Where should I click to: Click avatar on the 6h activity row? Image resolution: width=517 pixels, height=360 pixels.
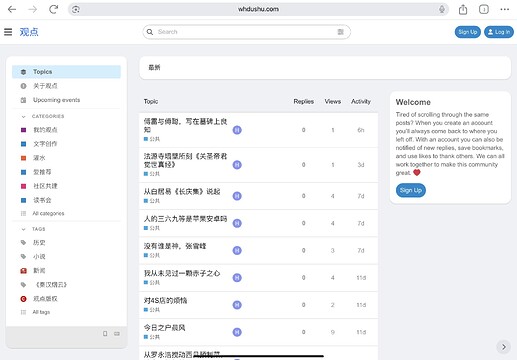(x=237, y=130)
